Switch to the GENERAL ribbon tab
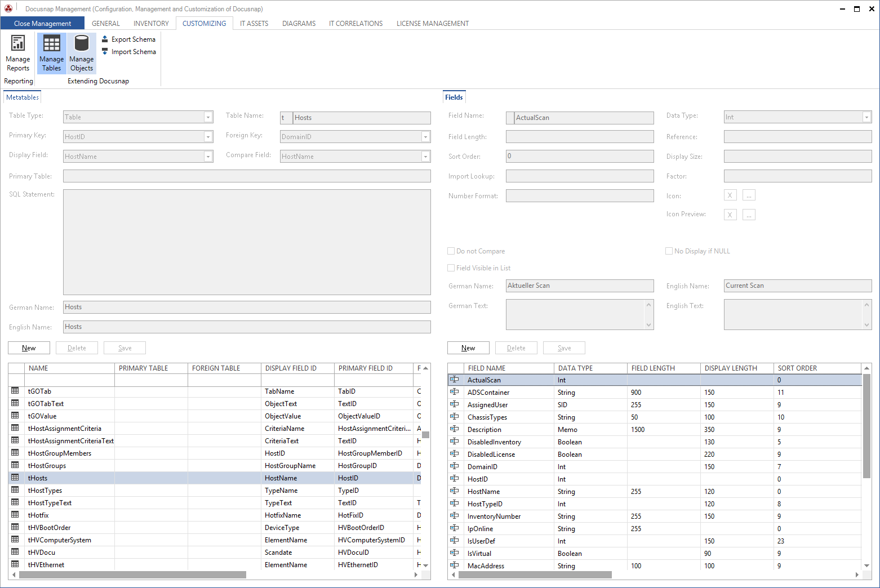The width and height of the screenshot is (880, 588). click(x=106, y=24)
